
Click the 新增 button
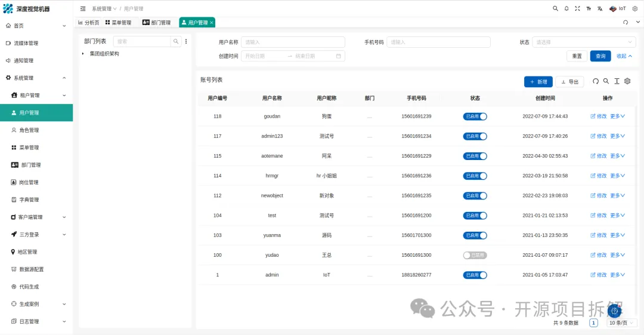pyautogui.click(x=538, y=81)
